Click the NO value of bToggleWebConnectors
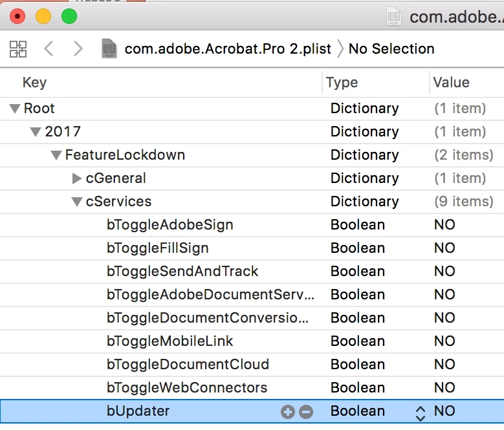This screenshot has width=504, height=430. point(444,388)
